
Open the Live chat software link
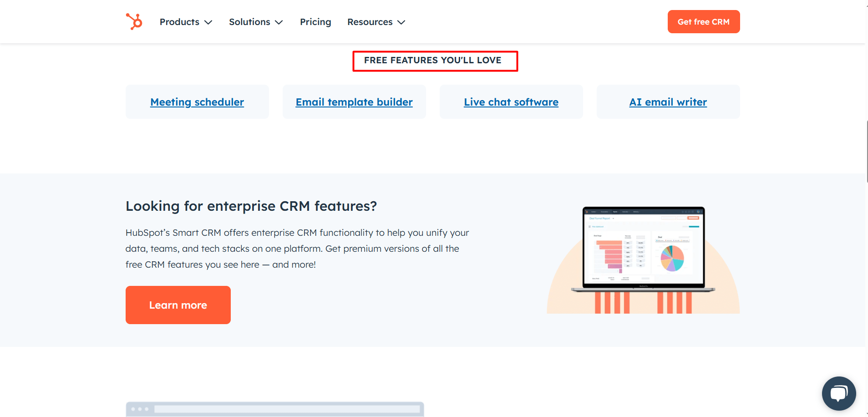pos(511,102)
